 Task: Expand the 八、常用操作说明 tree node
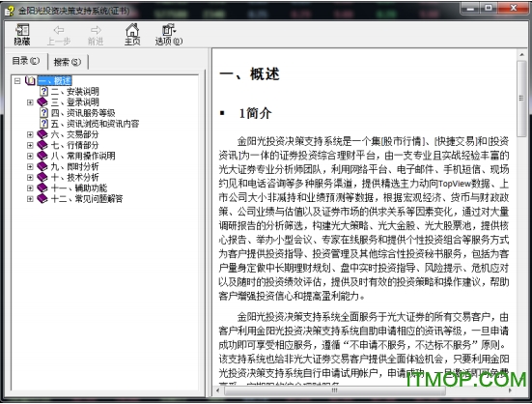30,156
